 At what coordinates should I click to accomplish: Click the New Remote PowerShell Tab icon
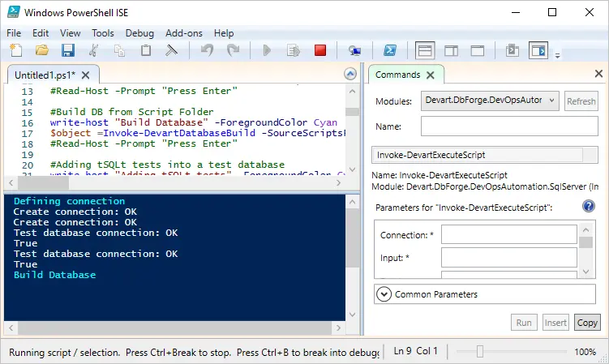(354, 51)
